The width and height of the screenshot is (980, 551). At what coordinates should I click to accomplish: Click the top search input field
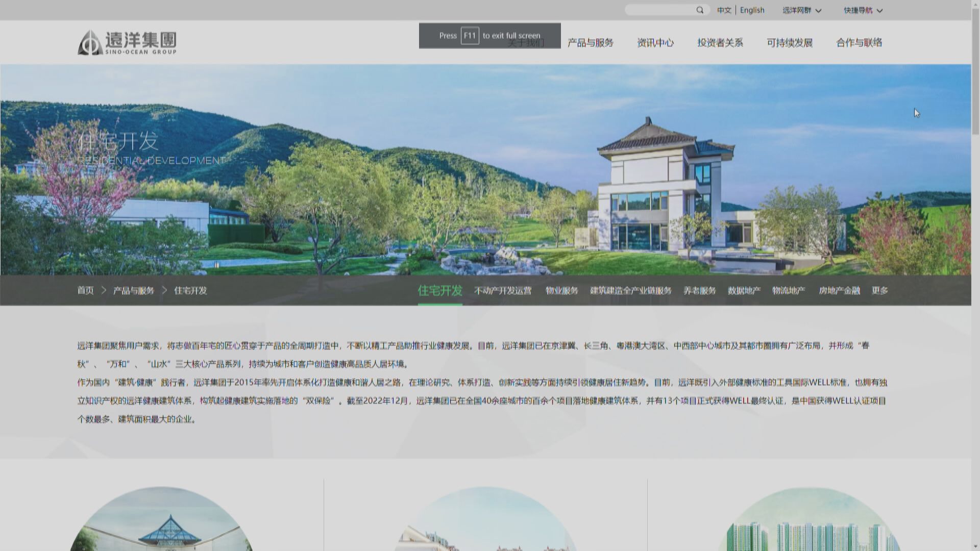tap(660, 10)
